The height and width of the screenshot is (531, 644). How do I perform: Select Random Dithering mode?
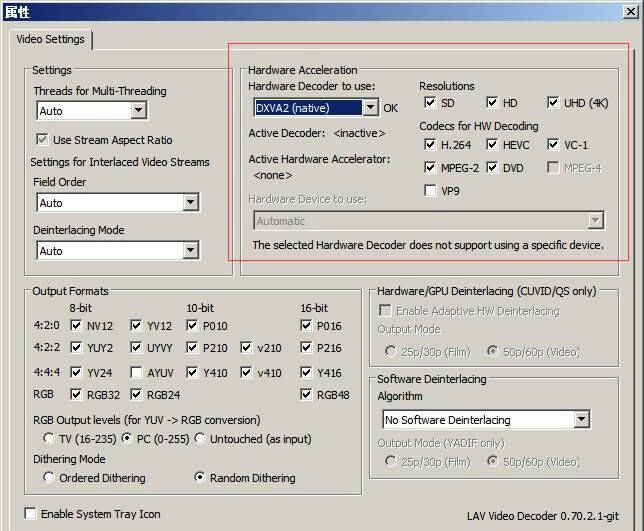pyautogui.click(x=200, y=477)
